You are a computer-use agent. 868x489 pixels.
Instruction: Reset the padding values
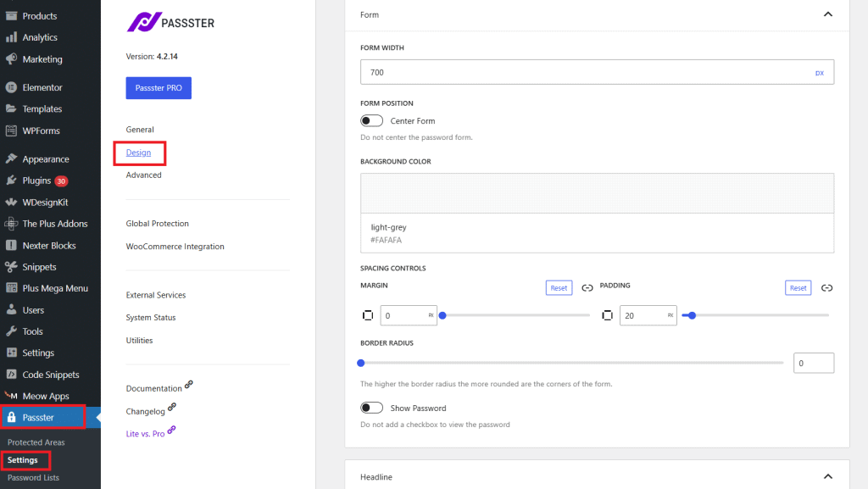pyautogui.click(x=798, y=287)
